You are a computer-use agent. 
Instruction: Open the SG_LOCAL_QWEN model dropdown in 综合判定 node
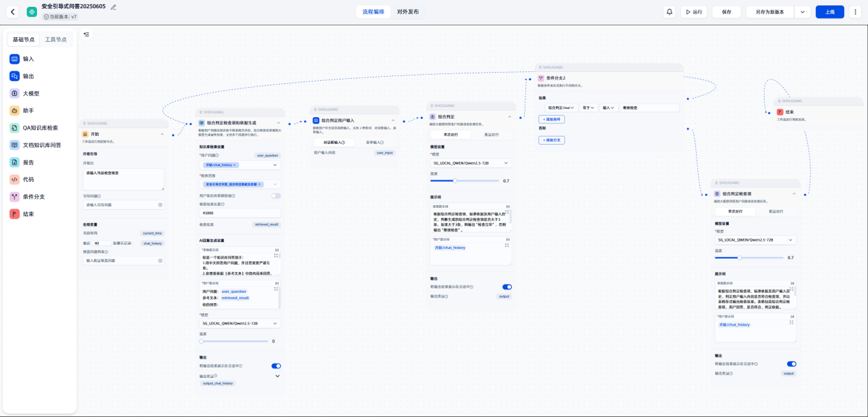point(471,163)
